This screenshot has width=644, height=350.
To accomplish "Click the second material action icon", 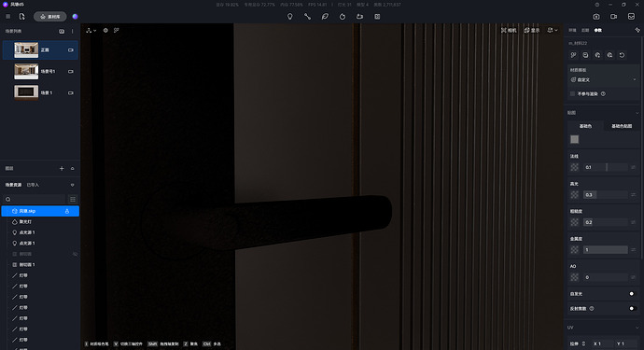I will 585,55.
